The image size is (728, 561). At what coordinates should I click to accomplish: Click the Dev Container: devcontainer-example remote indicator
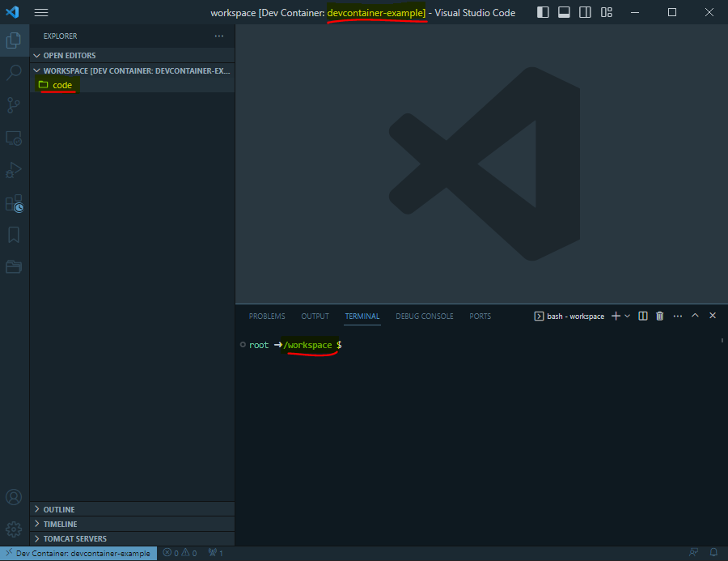[x=78, y=553]
